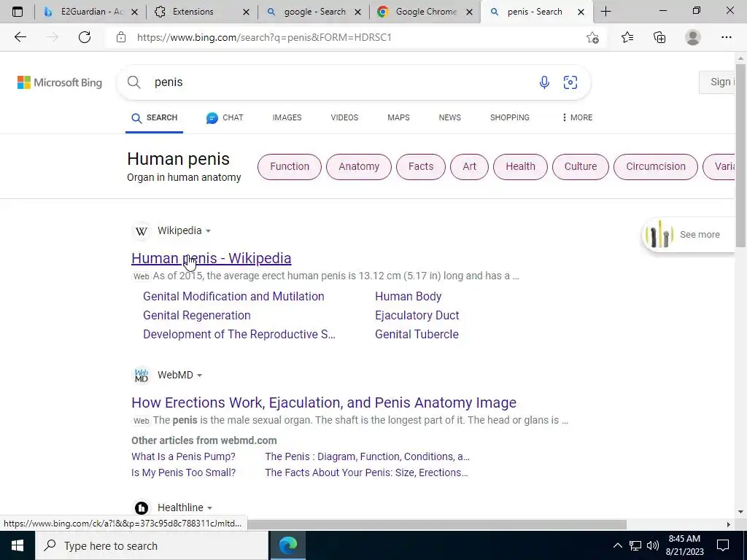Open the Genital Tubercle link
The height and width of the screenshot is (560, 747).
click(x=417, y=334)
